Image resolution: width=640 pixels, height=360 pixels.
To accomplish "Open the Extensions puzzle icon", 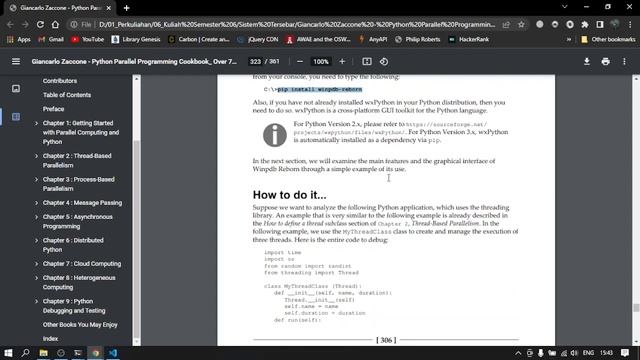I will coord(585,24).
